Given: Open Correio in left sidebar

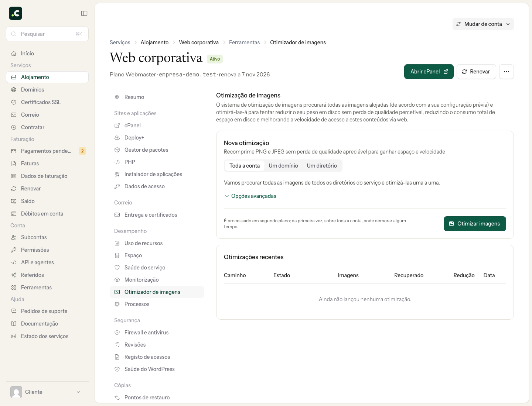Looking at the screenshot, I should pyautogui.click(x=47, y=115).
